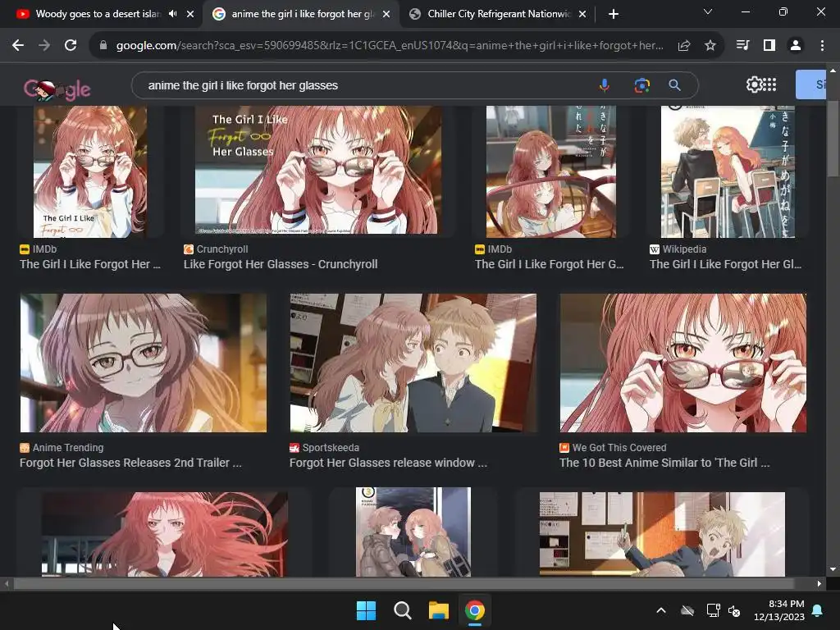Open Wikipedia manga cover thumbnail
The width and height of the screenshot is (840, 630).
coord(728,171)
